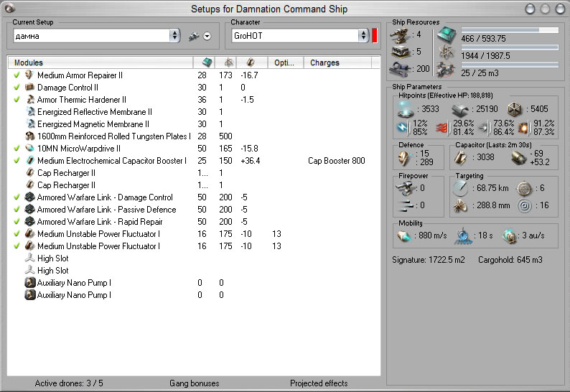The height and width of the screenshot is (392, 570).
Task: Toggle the Damage Control II active checkmark
Action: click(17, 88)
